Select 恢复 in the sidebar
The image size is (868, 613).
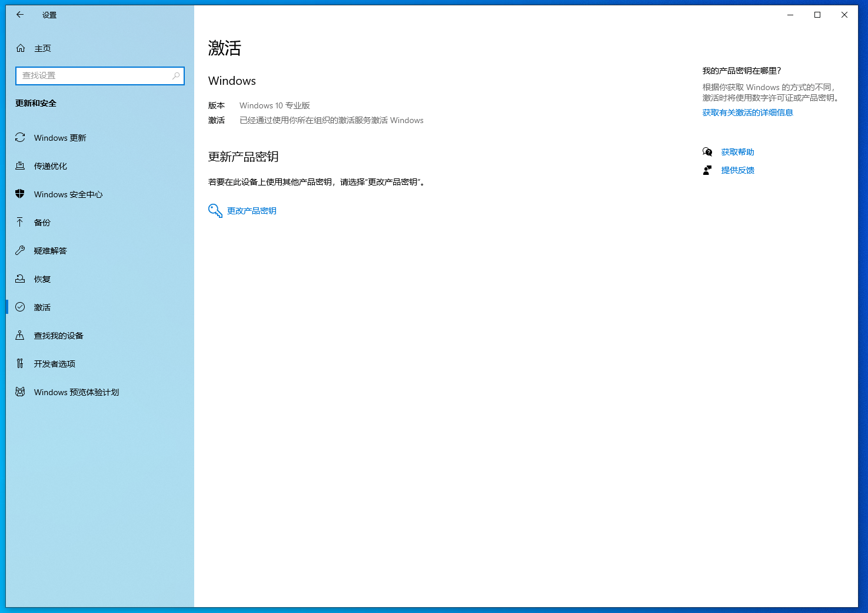click(100, 279)
